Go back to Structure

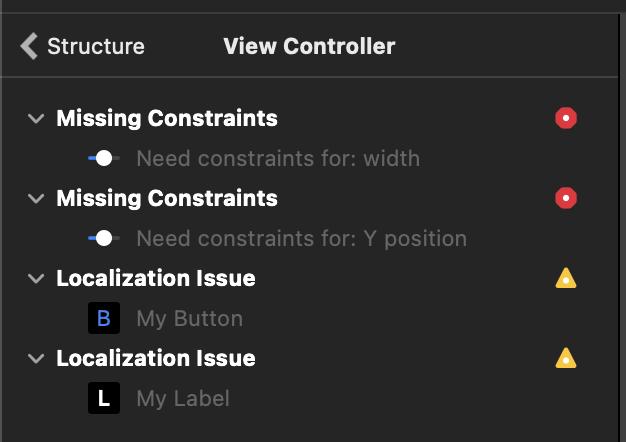click(x=95, y=46)
